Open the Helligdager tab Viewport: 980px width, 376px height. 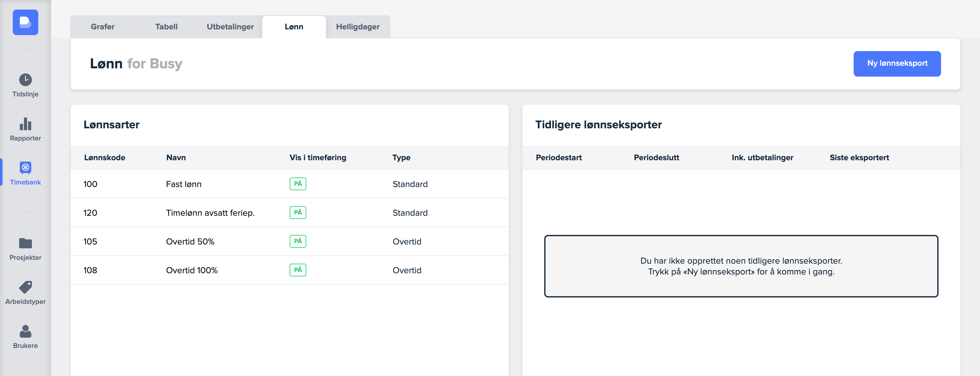(x=358, y=26)
